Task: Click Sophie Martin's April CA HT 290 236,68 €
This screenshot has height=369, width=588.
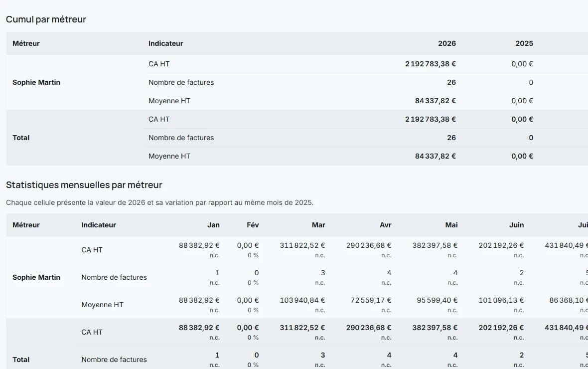Action: [x=369, y=245]
